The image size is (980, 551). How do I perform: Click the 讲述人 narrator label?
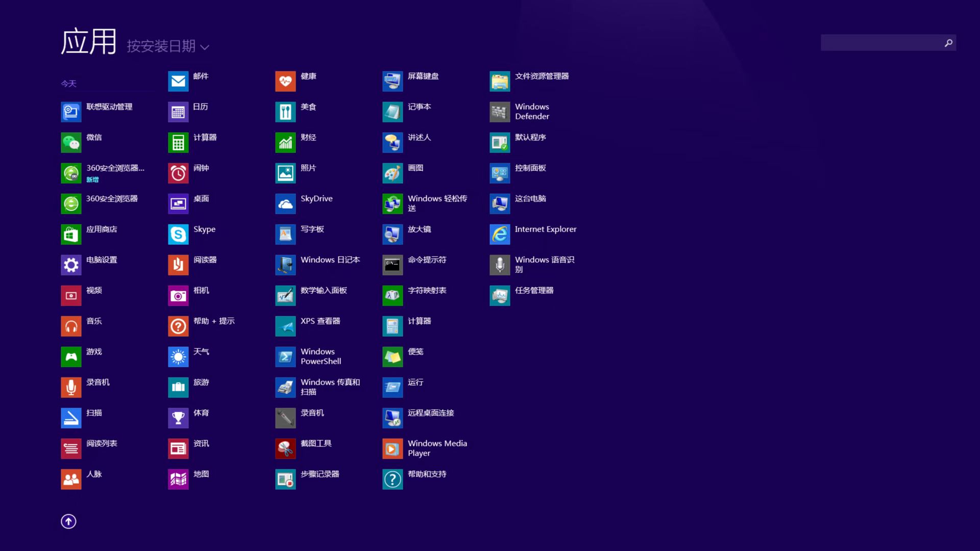coord(419,137)
